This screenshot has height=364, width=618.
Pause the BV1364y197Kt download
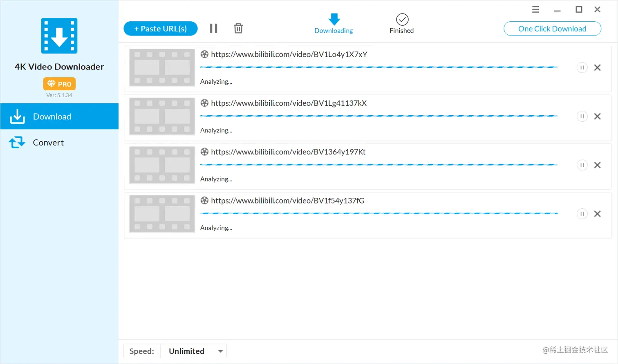[582, 165]
